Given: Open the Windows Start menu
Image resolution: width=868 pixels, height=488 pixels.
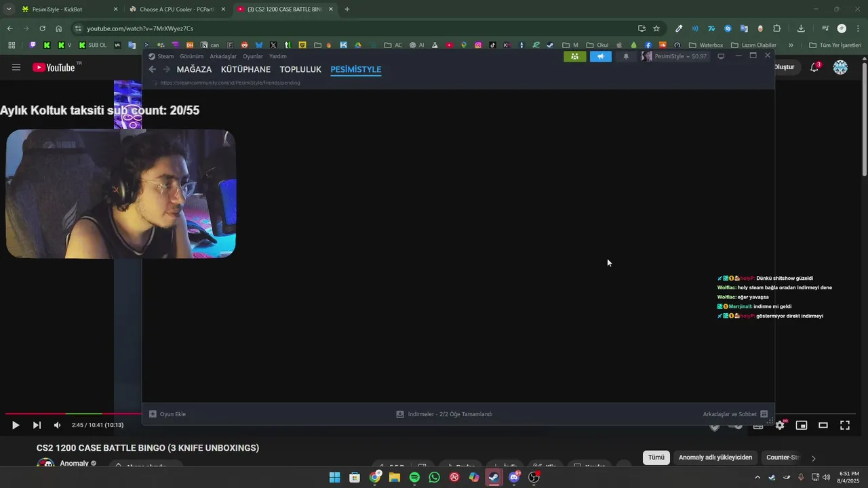Looking at the screenshot, I should (x=335, y=477).
